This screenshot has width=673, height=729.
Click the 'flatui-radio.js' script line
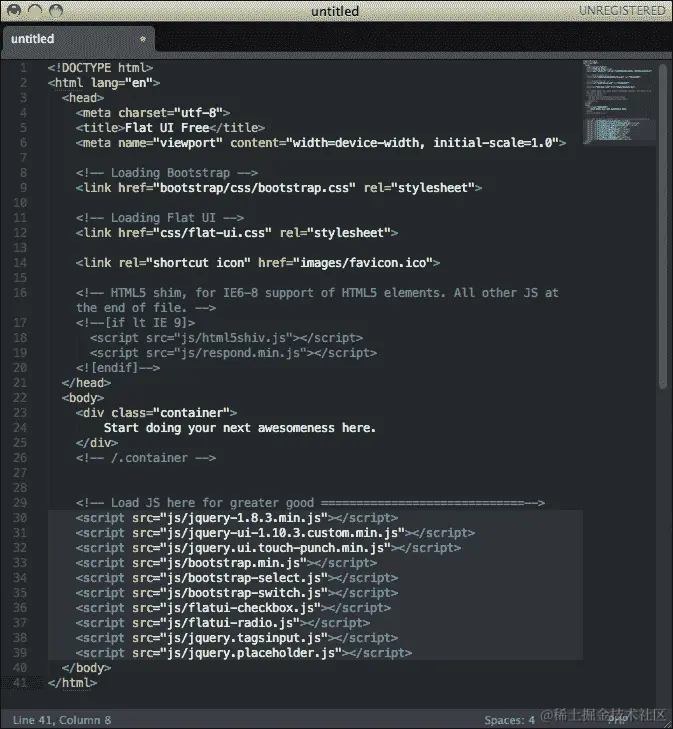223,623
